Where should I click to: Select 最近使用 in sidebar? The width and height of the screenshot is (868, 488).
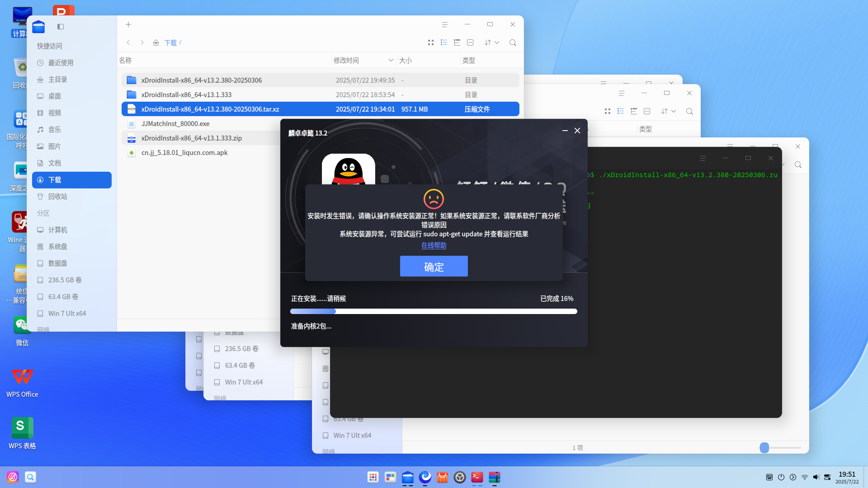tap(72, 63)
